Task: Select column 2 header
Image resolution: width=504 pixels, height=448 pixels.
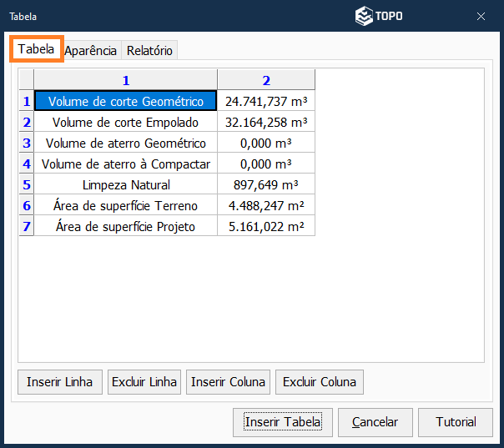Action: click(x=266, y=80)
